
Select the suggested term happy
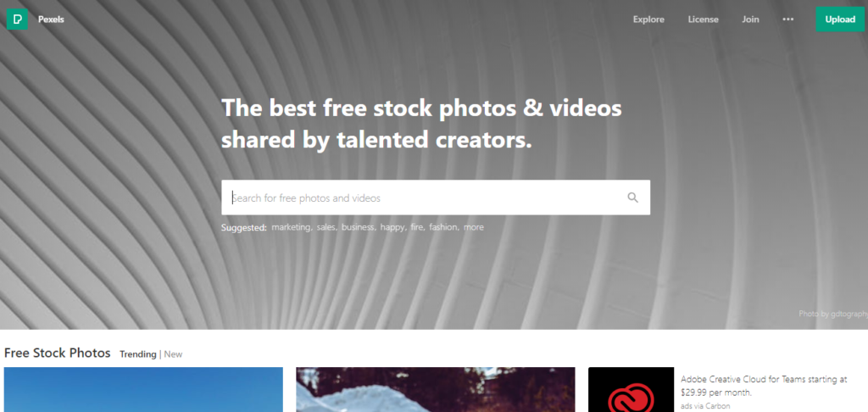pos(393,227)
